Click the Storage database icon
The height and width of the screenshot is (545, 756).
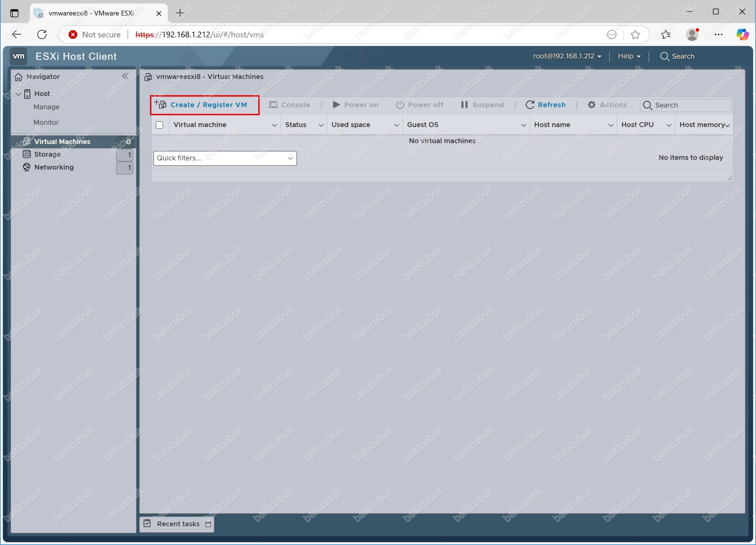click(x=27, y=154)
